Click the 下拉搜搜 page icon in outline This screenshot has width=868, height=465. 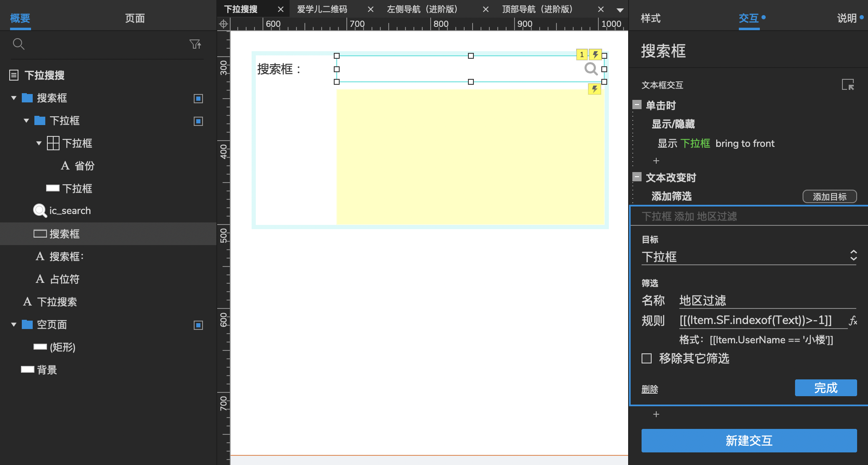14,75
